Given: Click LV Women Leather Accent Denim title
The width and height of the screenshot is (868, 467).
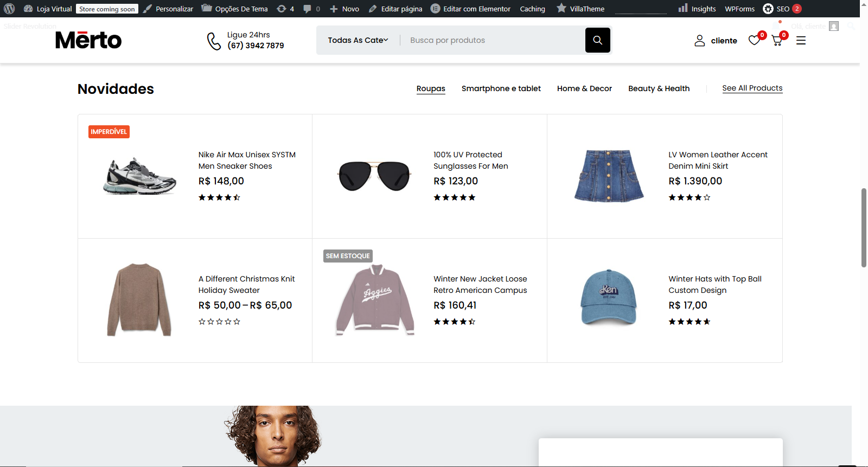Looking at the screenshot, I should (x=718, y=161).
